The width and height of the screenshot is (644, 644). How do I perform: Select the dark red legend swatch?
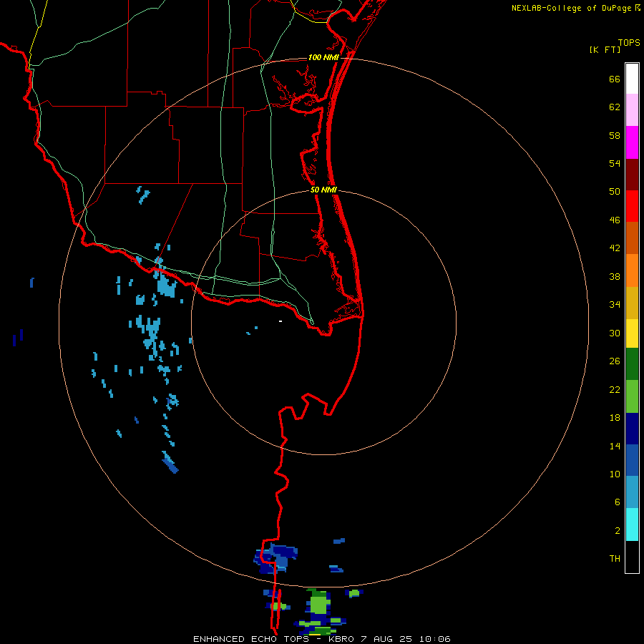coord(632,175)
